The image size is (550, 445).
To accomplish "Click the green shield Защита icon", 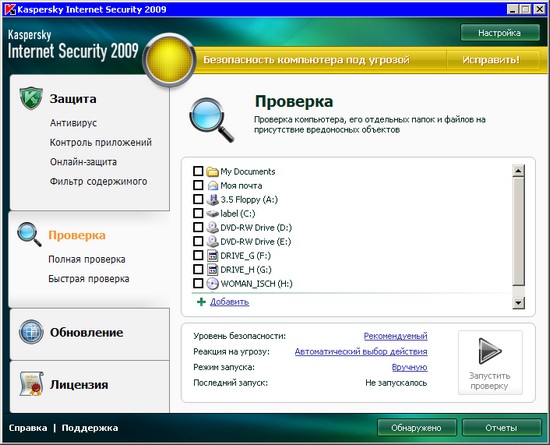I will point(31,98).
